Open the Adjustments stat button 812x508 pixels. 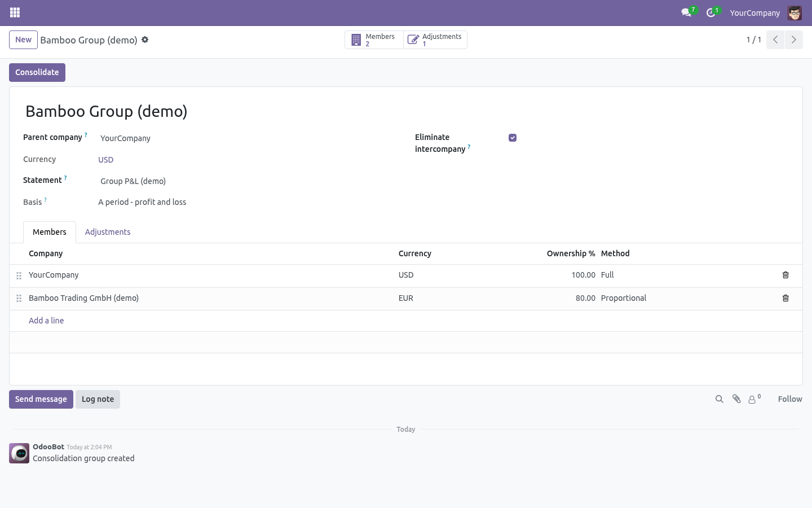(435, 40)
